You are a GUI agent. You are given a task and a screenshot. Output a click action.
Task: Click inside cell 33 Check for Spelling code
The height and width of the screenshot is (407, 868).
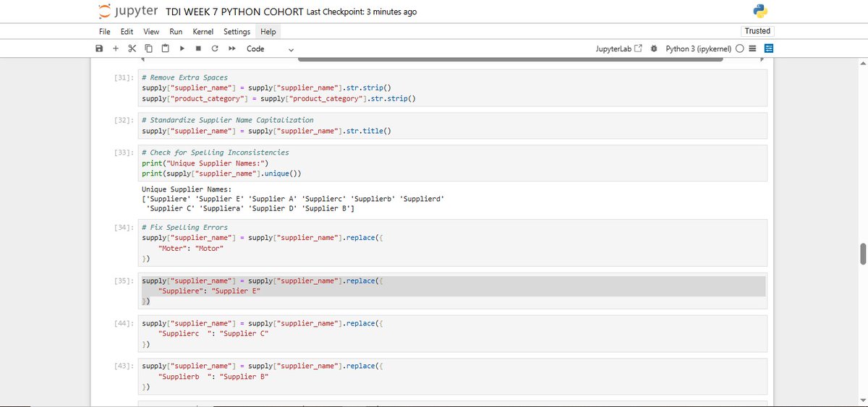pos(452,163)
